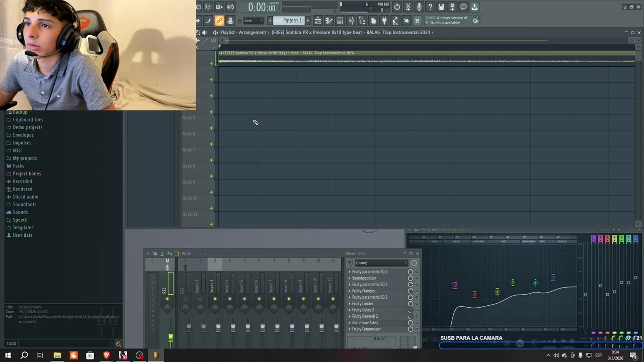Open the plugin picker plug icon

384,21
